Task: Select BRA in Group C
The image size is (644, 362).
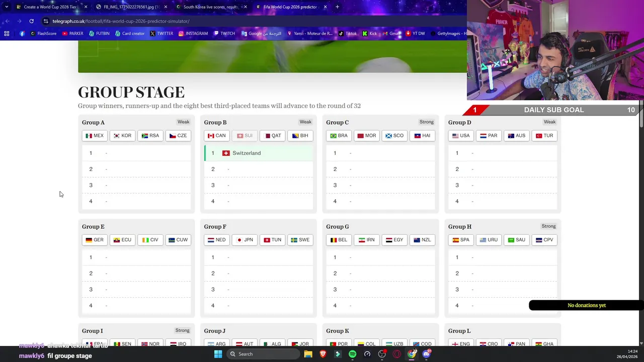Action: 339,136
